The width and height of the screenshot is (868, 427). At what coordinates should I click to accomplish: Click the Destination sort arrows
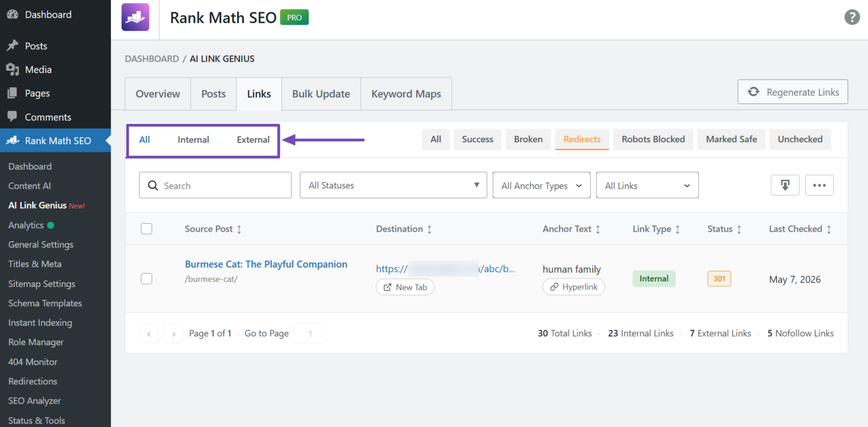[x=429, y=229]
